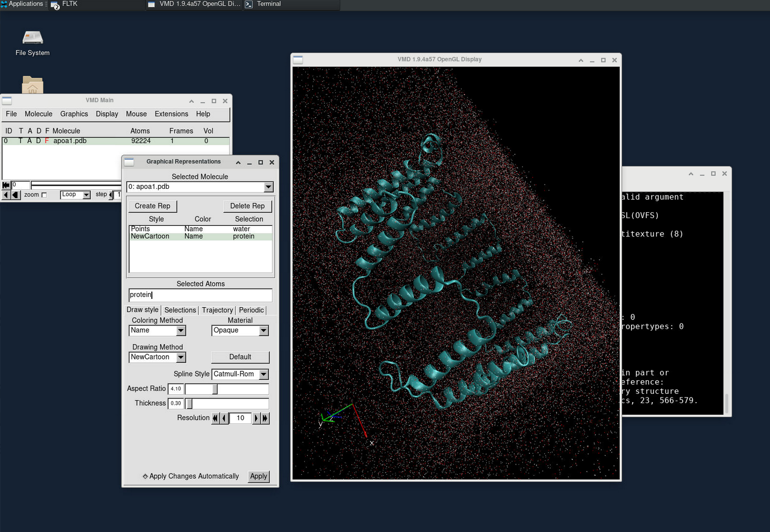Open the File System desktop icon
Screen dimensions: 770x532
point(32,43)
